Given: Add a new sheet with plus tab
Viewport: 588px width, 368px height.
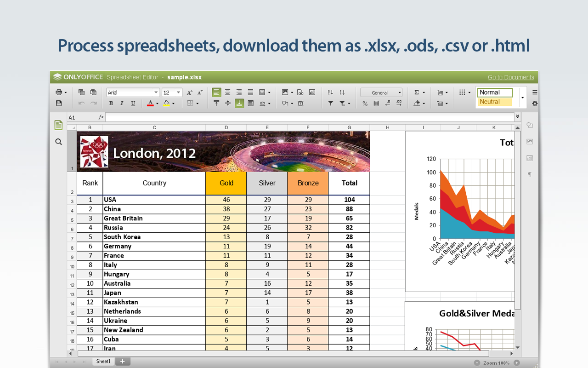Looking at the screenshot, I should click(123, 362).
